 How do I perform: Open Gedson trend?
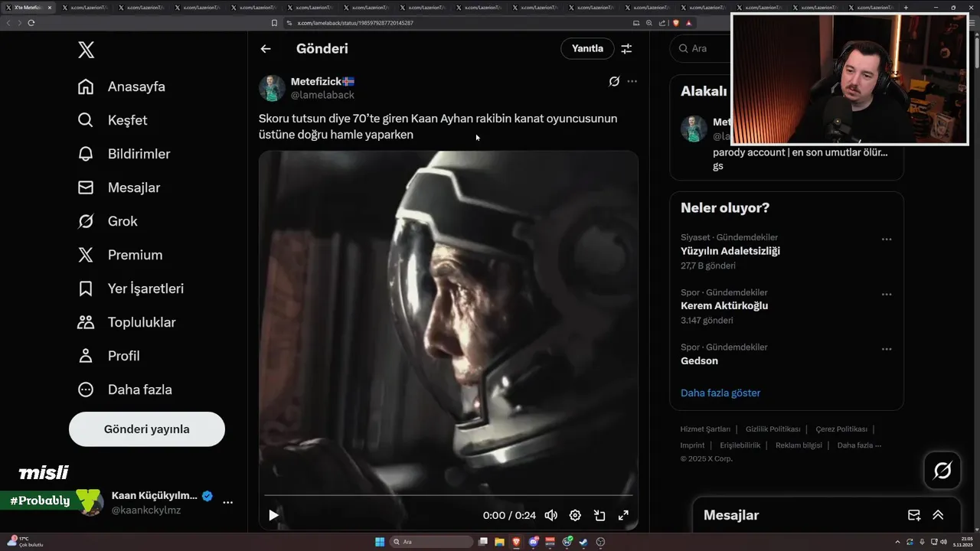click(699, 360)
